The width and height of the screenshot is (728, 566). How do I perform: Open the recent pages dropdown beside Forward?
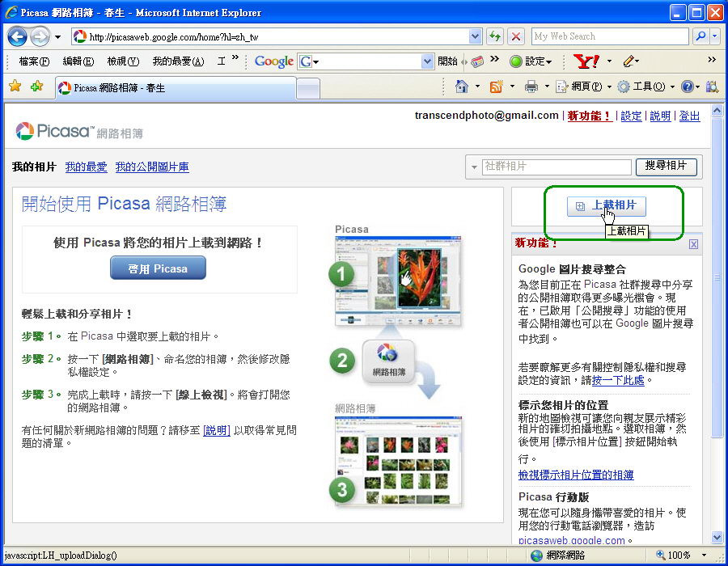57,37
